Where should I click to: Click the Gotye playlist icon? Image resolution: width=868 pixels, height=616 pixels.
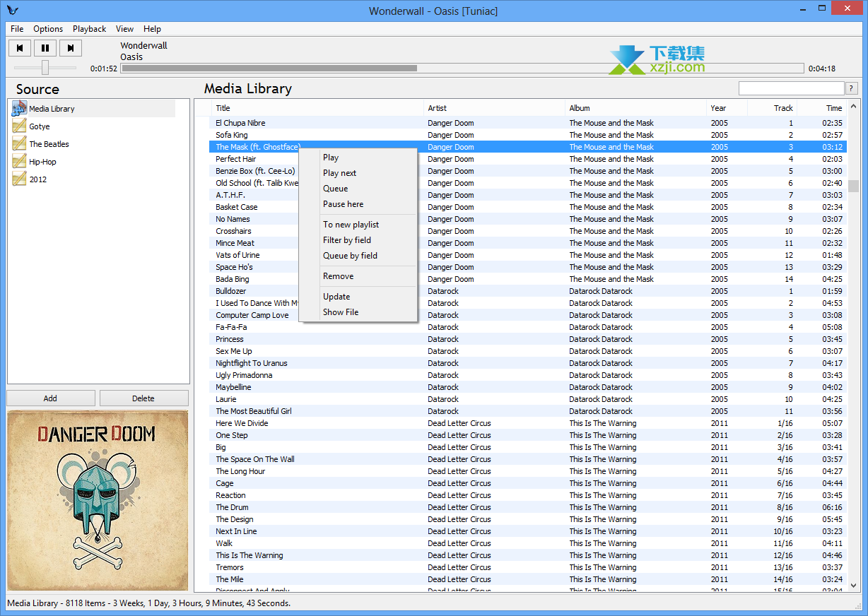pos(19,126)
